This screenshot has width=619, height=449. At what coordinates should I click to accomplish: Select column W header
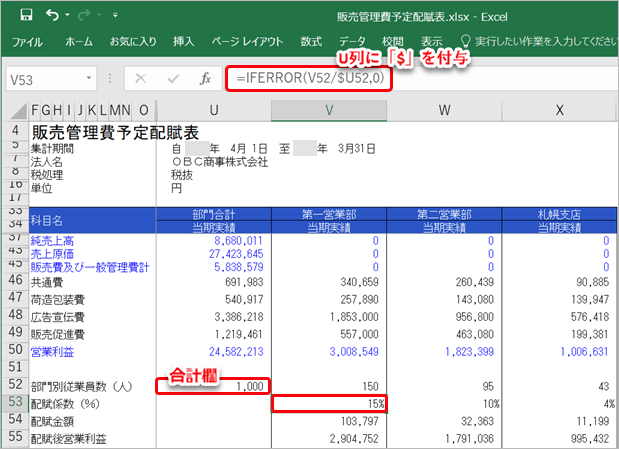(444, 110)
